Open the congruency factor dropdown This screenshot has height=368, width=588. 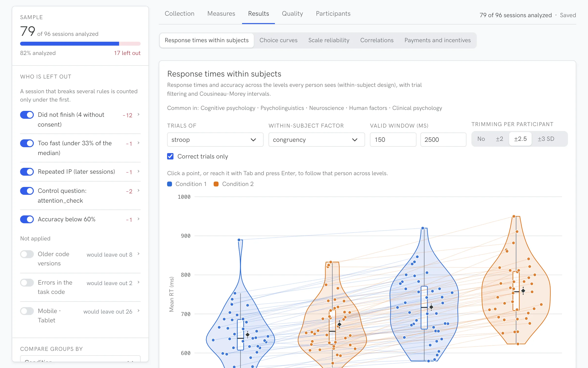coord(317,140)
